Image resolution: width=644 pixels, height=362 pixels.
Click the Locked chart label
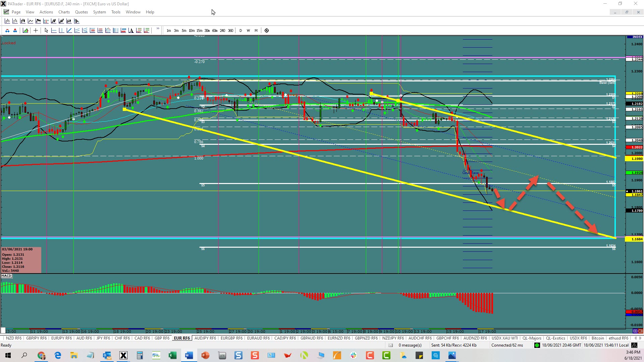coord(9,43)
